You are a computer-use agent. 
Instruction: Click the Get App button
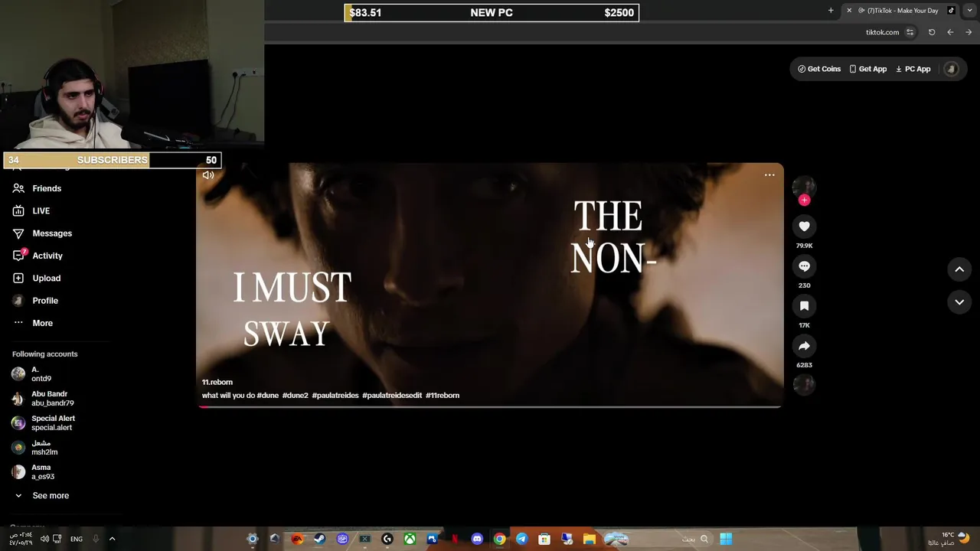pos(867,69)
